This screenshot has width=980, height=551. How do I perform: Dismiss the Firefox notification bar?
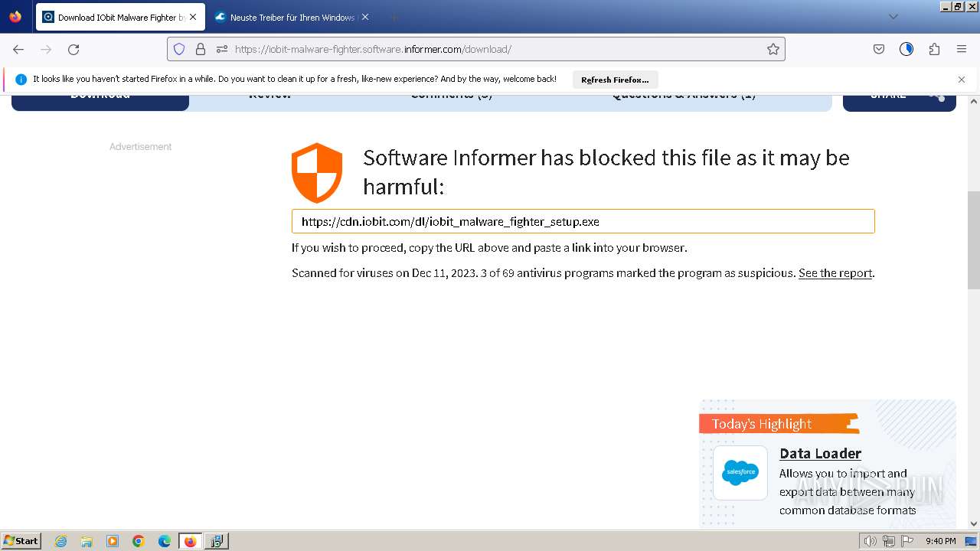(962, 80)
